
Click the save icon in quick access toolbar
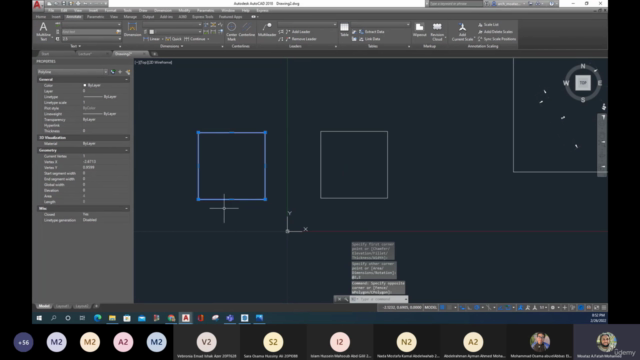click(x=64, y=4)
